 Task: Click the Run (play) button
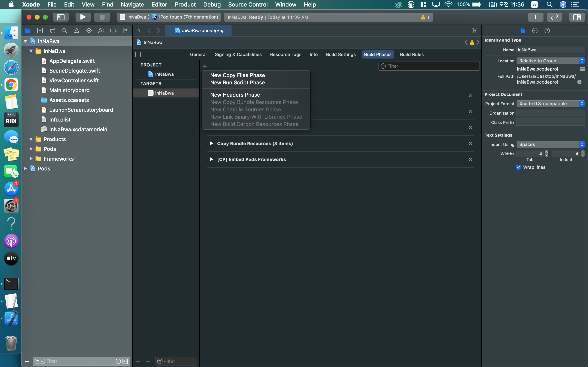[83, 17]
